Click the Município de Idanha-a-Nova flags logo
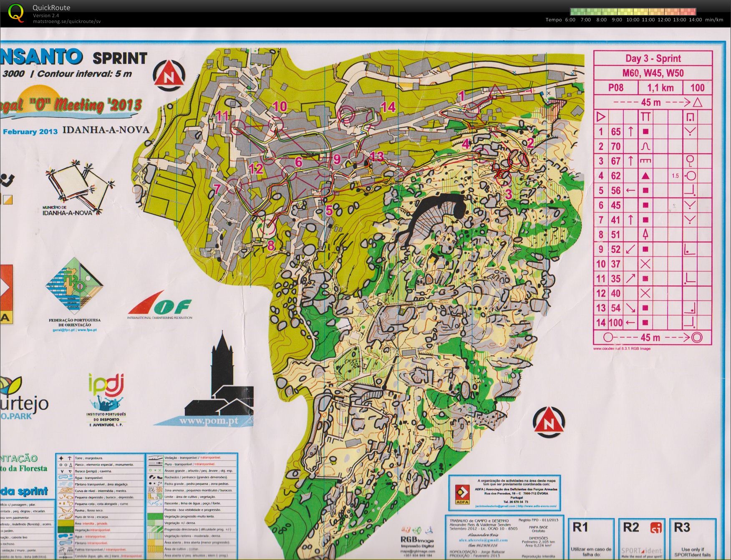Image resolution: width=731 pixels, height=560 pixels. coord(79,187)
